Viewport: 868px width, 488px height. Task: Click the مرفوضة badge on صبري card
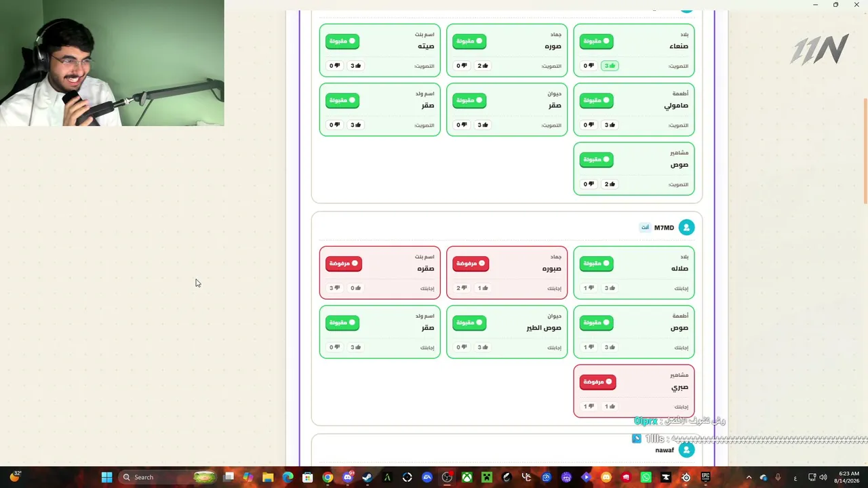(597, 382)
